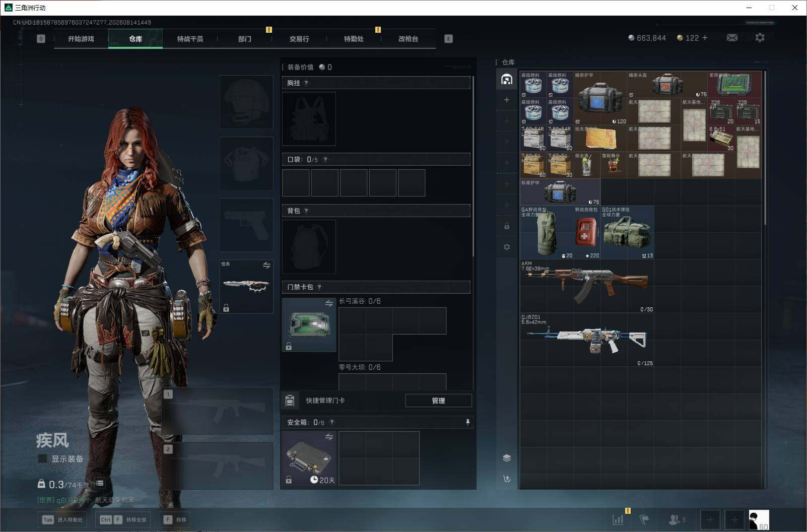Click the help question mark beside 胸挂
The image size is (807, 532).
pyautogui.click(x=306, y=83)
